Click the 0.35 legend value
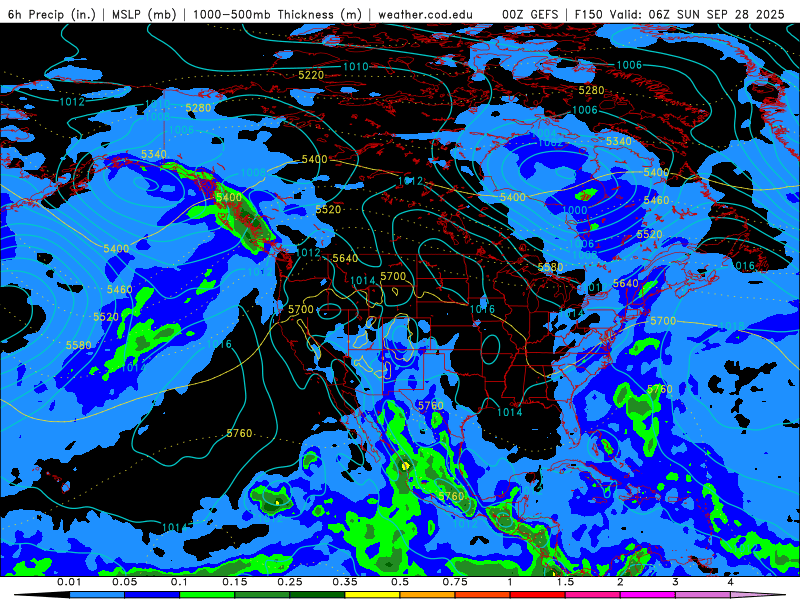The height and width of the screenshot is (600, 800). pyautogui.click(x=345, y=582)
